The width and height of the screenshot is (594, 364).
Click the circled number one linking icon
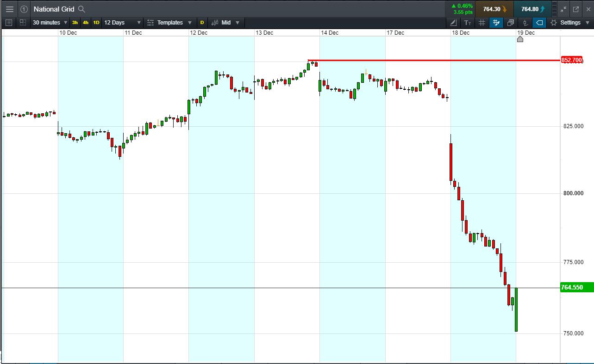[x=24, y=9]
